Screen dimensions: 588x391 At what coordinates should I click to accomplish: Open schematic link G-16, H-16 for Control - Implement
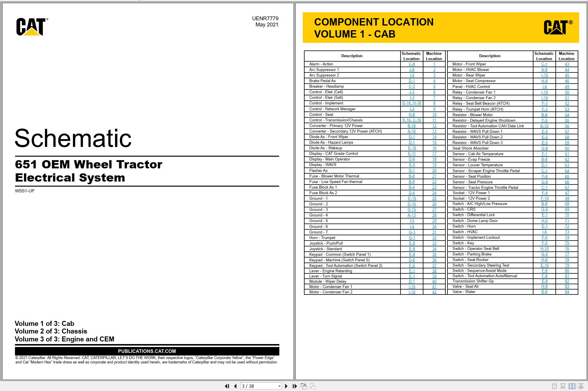[x=412, y=103]
